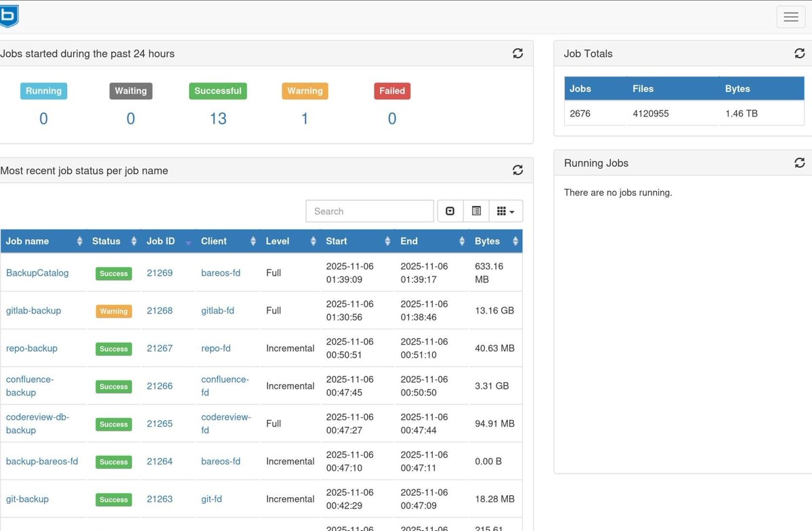The height and width of the screenshot is (531, 812).
Task: Open Job ID 21266
Action: [x=160, y=386]
